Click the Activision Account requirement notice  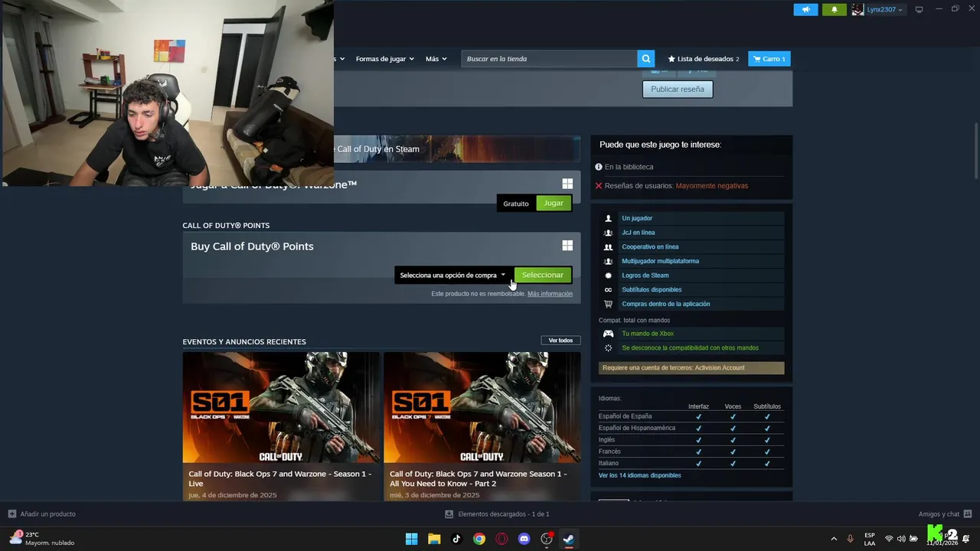coord(691,368)
